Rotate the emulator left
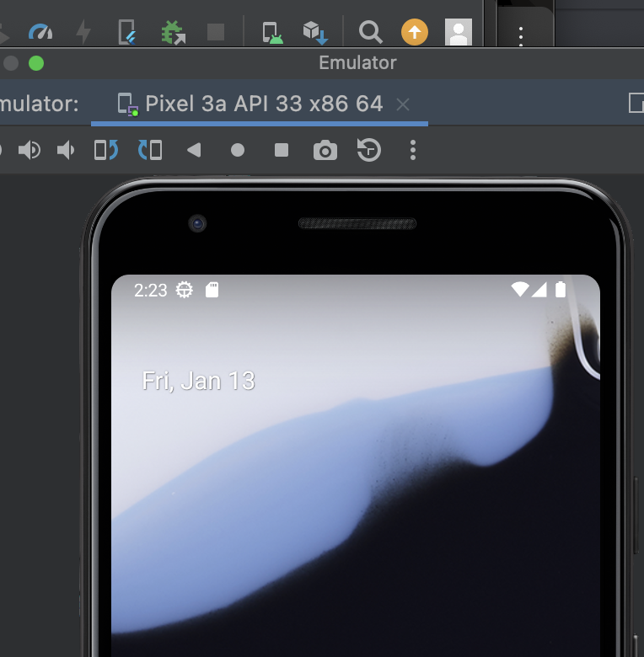 (x=106, y=150)
